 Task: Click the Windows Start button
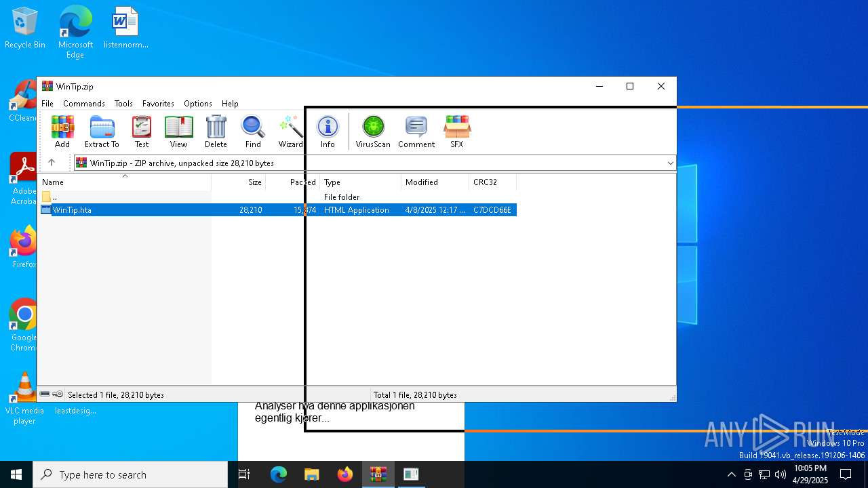pyautogui.click(x=16, y=474)
